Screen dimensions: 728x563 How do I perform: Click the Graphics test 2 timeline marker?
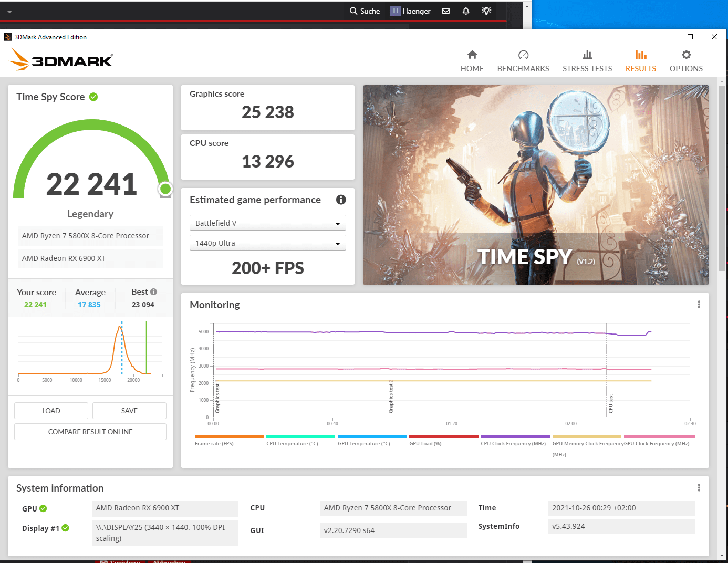(390, 397)
